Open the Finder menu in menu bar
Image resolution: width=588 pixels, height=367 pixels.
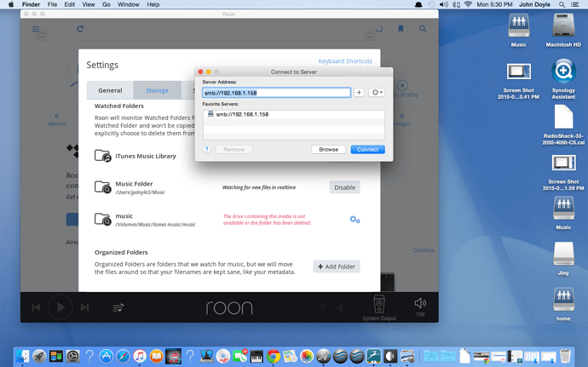31,4
